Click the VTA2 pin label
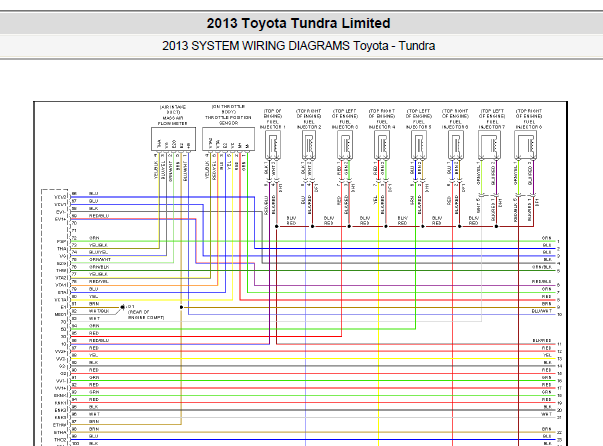The image size is (603, 446). tap(61, 278)
